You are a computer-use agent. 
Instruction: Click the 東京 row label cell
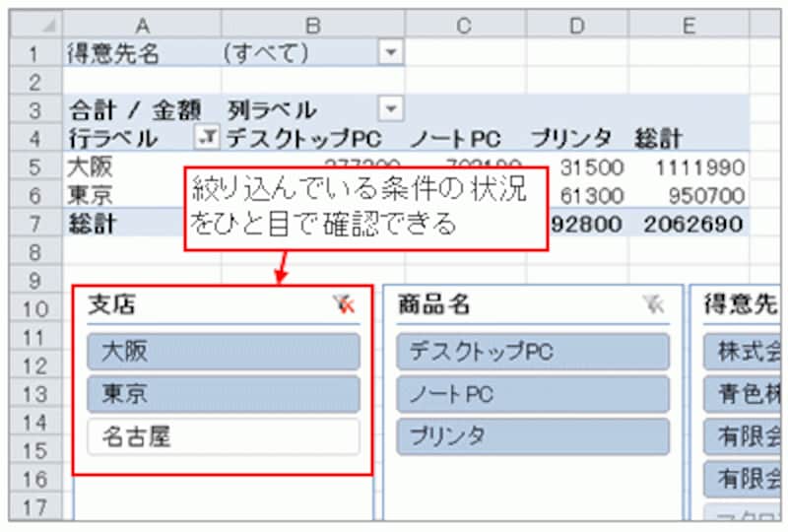coord(123,194)
